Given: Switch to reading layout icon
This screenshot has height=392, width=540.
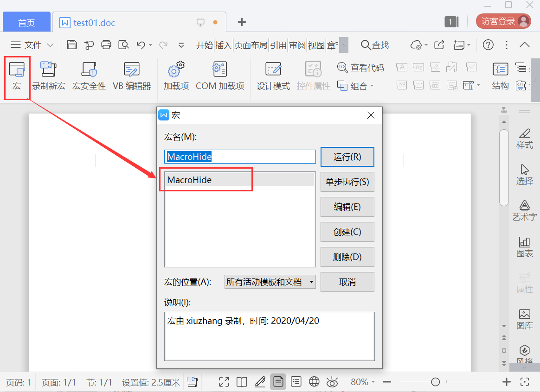Looking at the screenshot, I should click(x=242, y=382).
